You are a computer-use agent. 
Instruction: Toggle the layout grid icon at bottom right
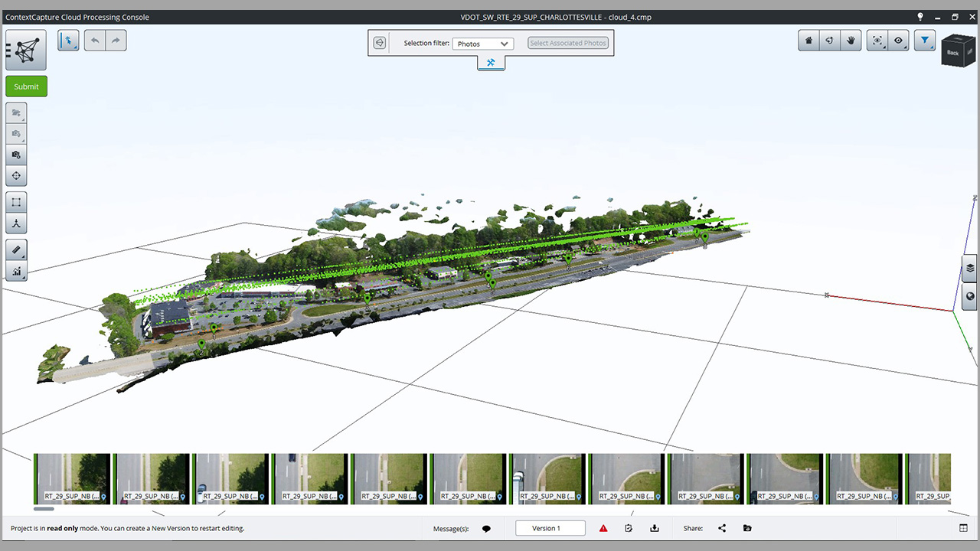click(963, 528)
